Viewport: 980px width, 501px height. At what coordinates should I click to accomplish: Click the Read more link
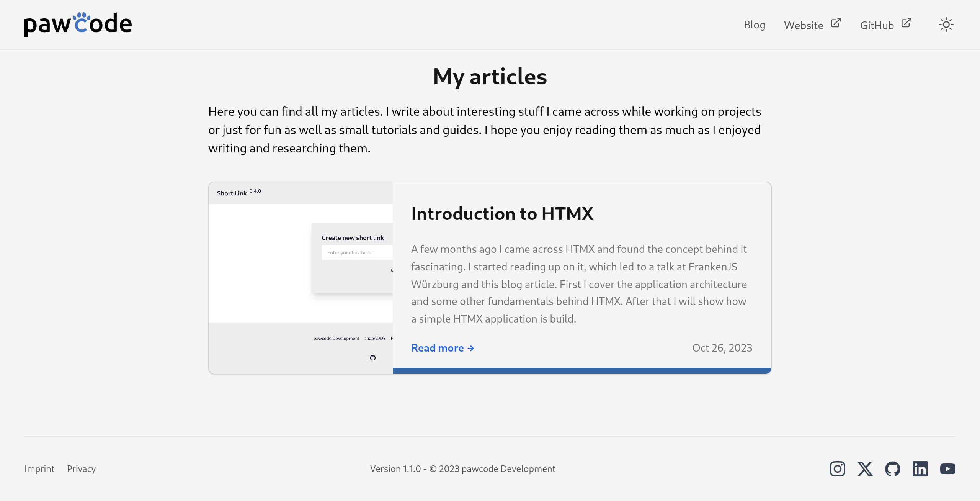pyautogui.click(x=437, y=348)
